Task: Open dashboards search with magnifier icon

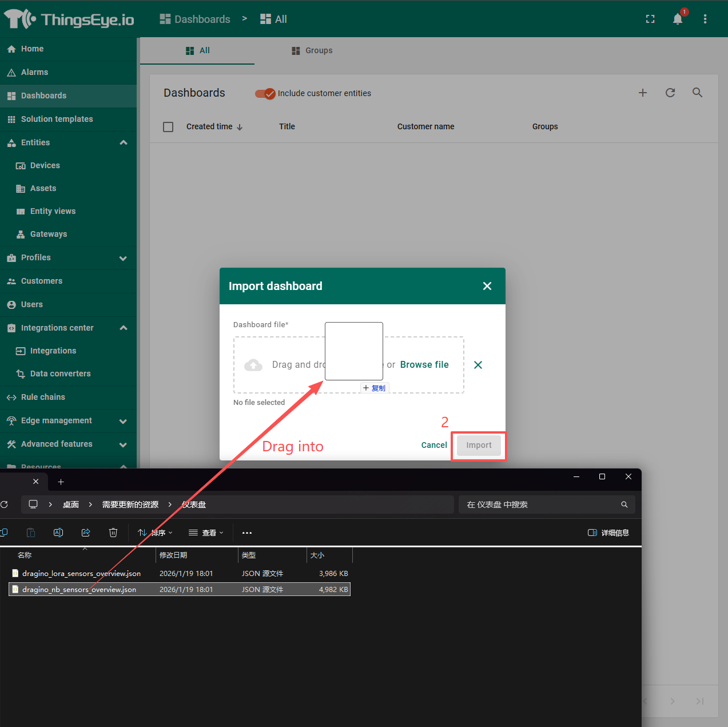Action: 697,93
